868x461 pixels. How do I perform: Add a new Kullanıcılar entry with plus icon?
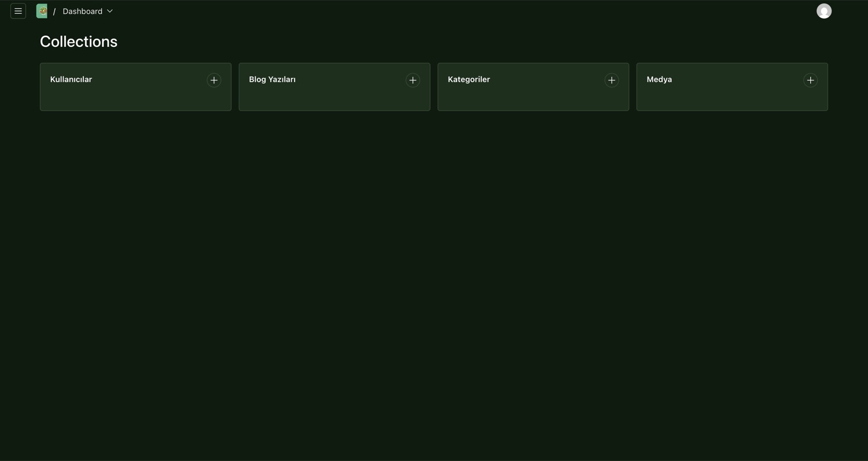(x=214, y=80)
